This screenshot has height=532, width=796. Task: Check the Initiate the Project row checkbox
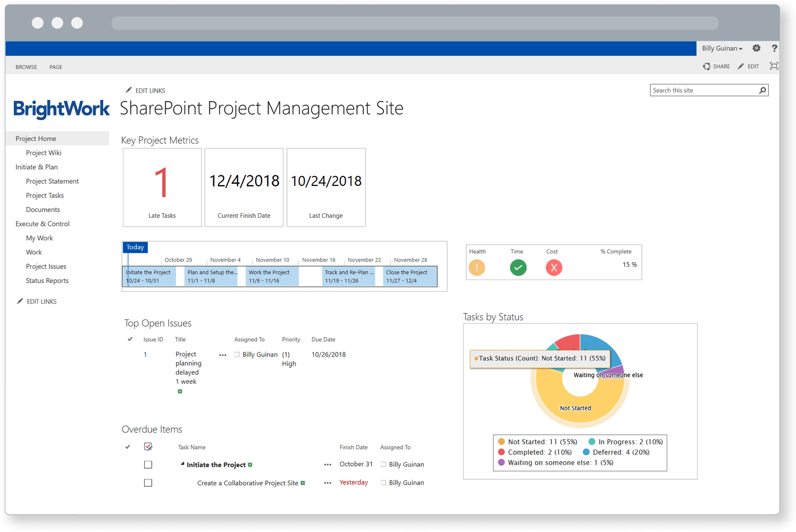tap(148, 465)
